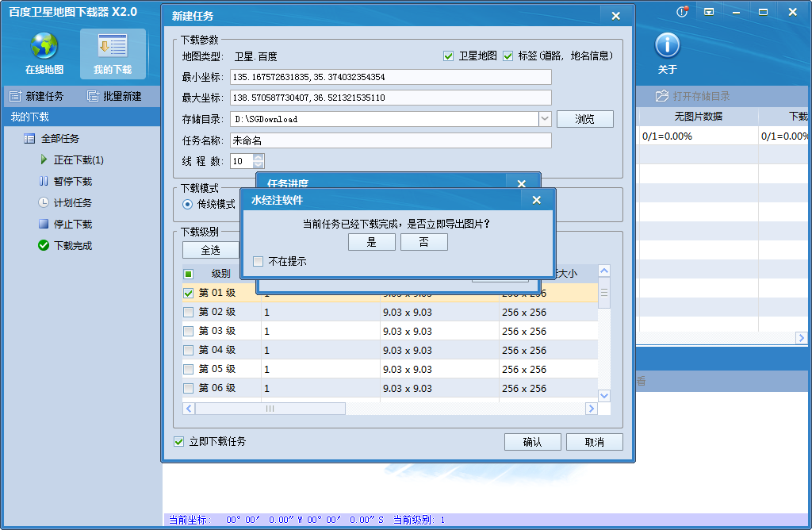The height and width of the screenshot is (530, 812).
Task: Check the 第 06 级 checkbox
Action: [189, 388]
